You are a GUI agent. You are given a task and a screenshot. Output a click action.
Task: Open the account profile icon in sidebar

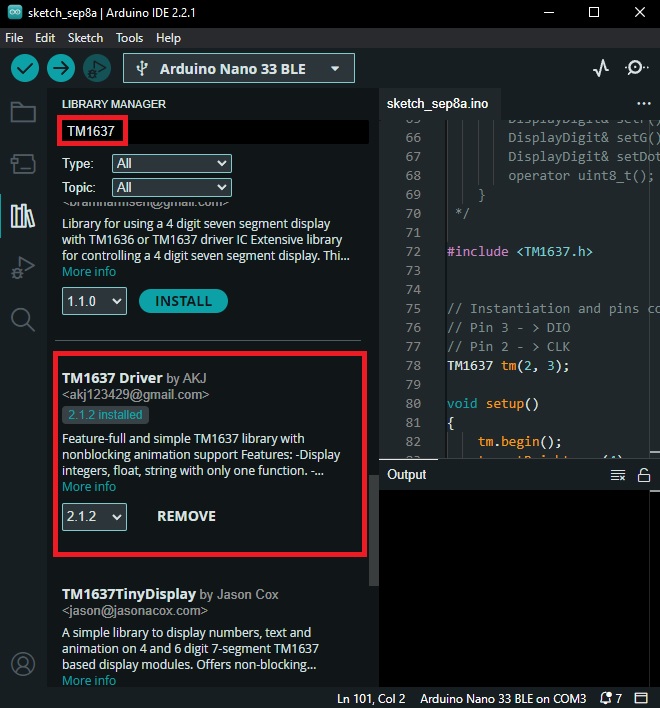coord(23,664)
